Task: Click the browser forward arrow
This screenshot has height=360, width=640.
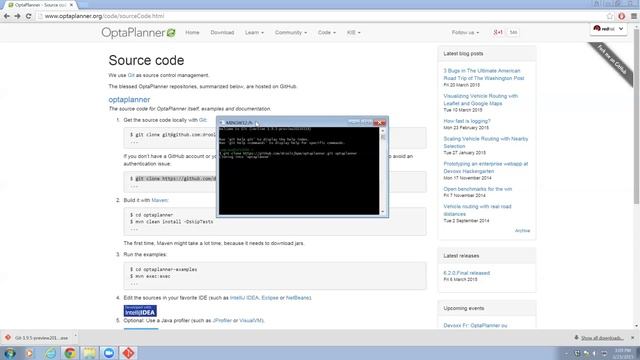Action: [18, 16]
